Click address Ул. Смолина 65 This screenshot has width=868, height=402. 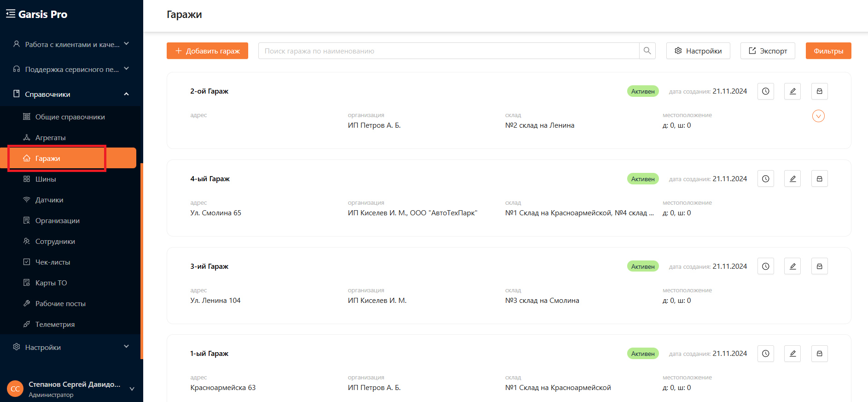point(216,213)
